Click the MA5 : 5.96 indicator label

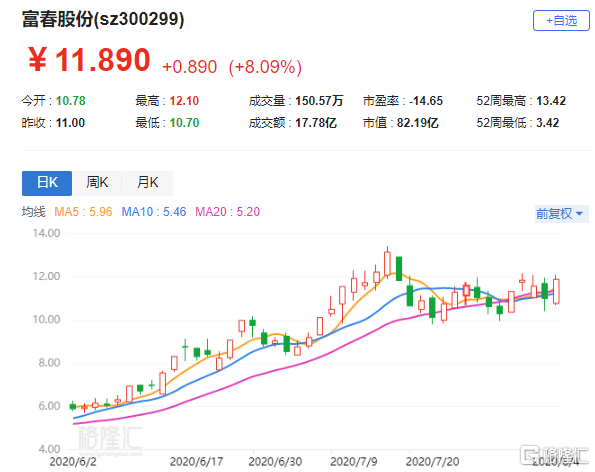point(83,212)
